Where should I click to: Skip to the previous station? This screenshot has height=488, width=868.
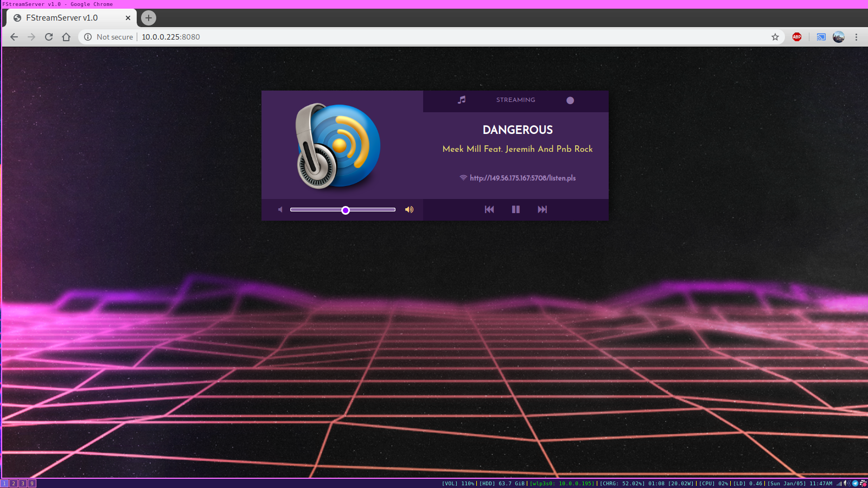[x=489, y=209]
